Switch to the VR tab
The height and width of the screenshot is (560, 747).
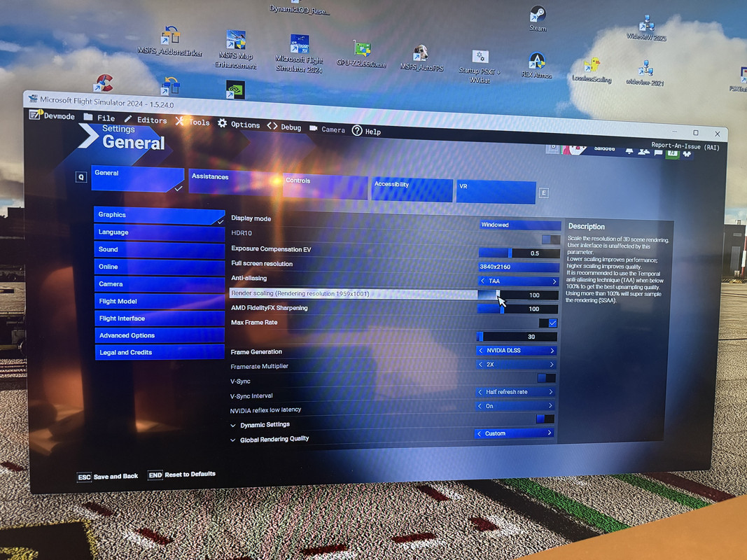pos(496,192)
